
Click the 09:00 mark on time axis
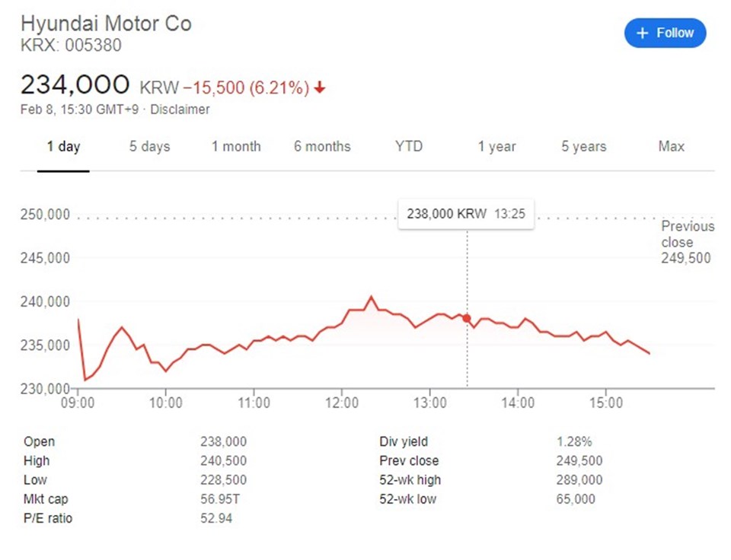click(78, 401)
